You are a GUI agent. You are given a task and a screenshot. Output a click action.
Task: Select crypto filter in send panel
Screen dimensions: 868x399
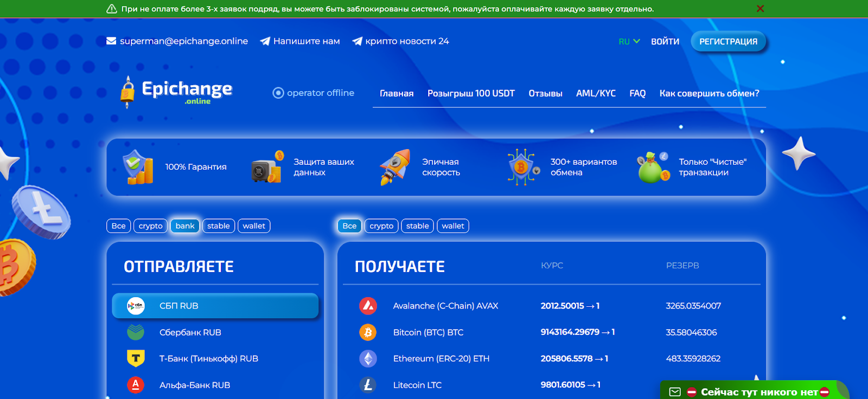point(150,226)
